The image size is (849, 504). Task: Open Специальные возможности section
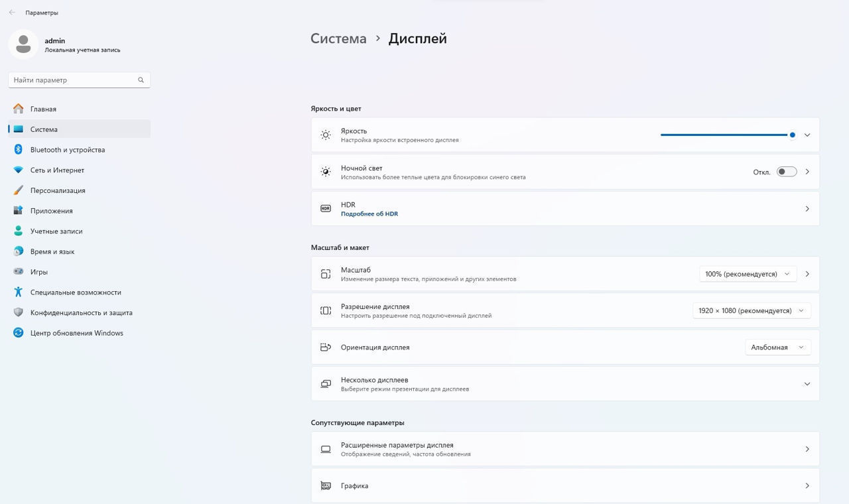click(x=76, y=292)
